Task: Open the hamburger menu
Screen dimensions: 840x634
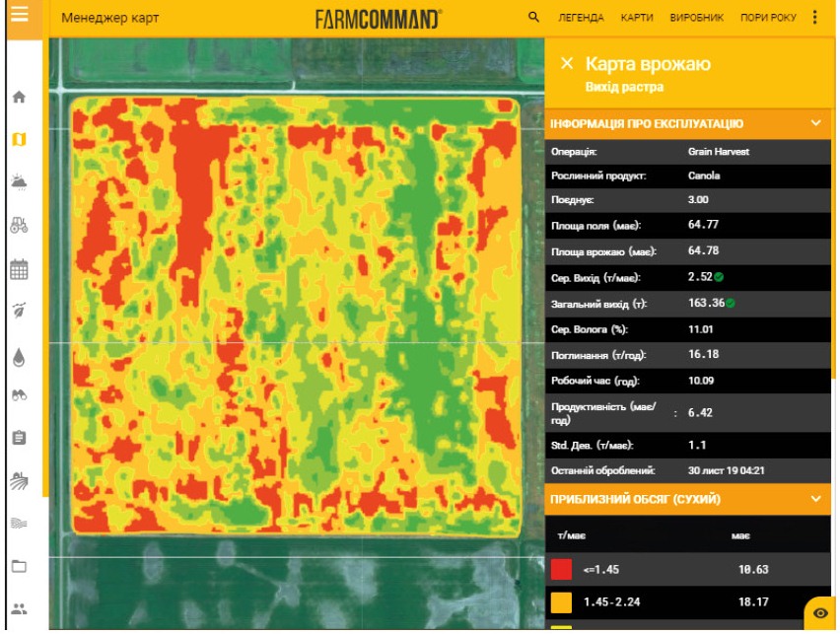Action: point(21,17)
